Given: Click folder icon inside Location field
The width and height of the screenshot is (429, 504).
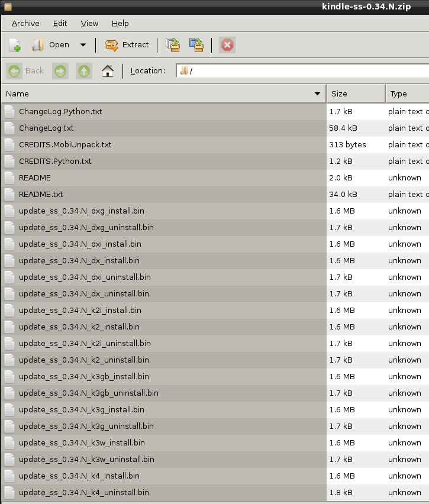Looking at the screenshot, I should pos(184,70).
